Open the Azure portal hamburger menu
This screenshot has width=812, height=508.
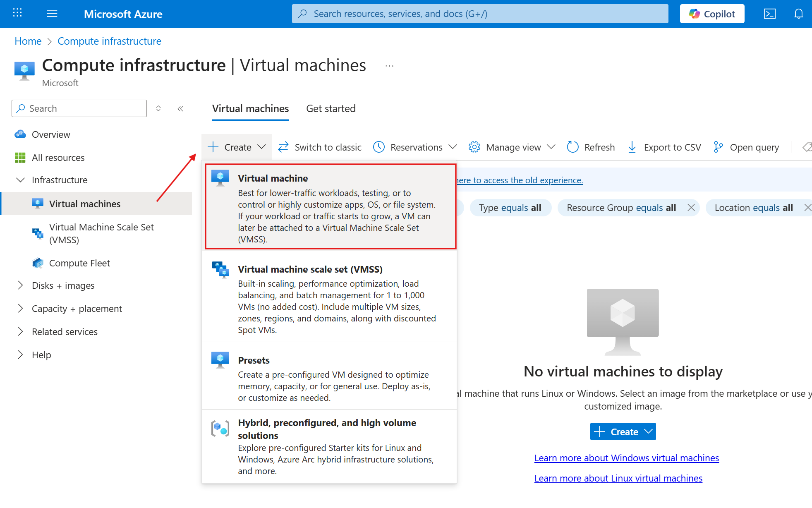pyautogui.click(x=52, y=13)
